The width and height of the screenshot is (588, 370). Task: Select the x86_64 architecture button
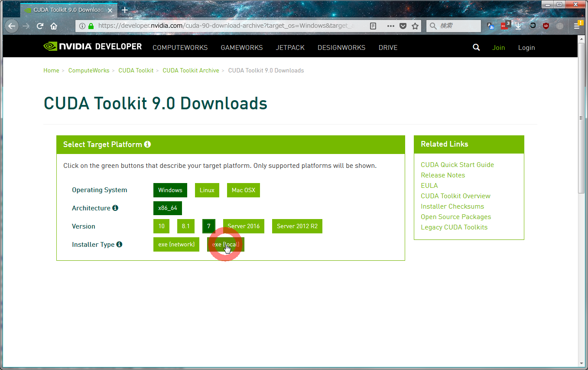click(x=168, y=208)
